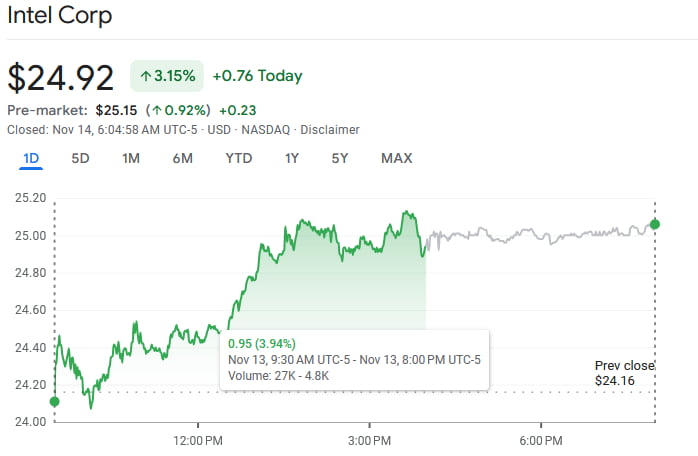Click the green up arrow in percent badge
The image size is (698, 456).
pos(146,76)
